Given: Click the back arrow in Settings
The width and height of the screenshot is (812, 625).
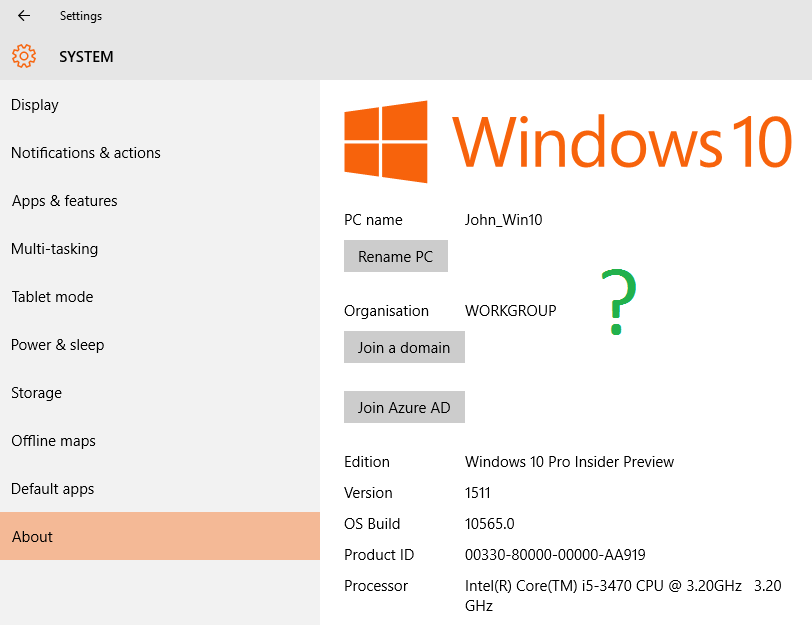Looking at the screenshot, I should (24, 16).
